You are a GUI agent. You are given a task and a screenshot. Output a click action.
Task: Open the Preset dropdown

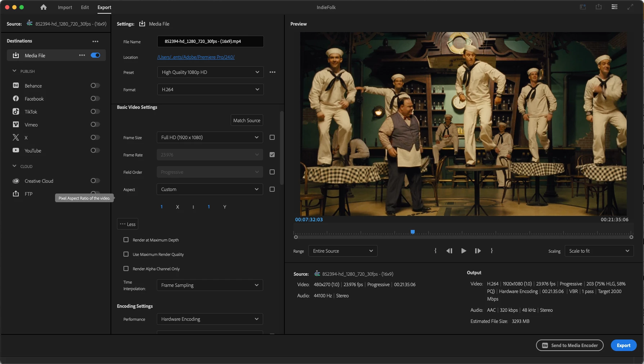tap(210, 72)
